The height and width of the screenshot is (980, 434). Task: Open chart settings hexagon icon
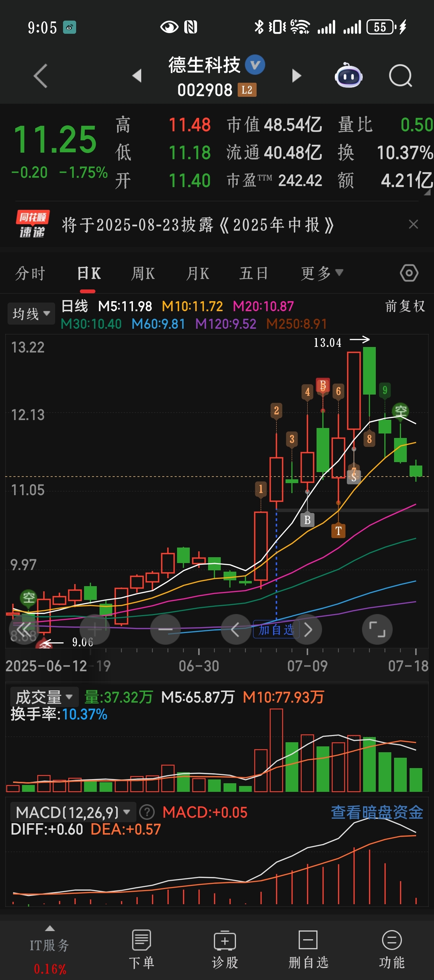(x=409, y=273)
